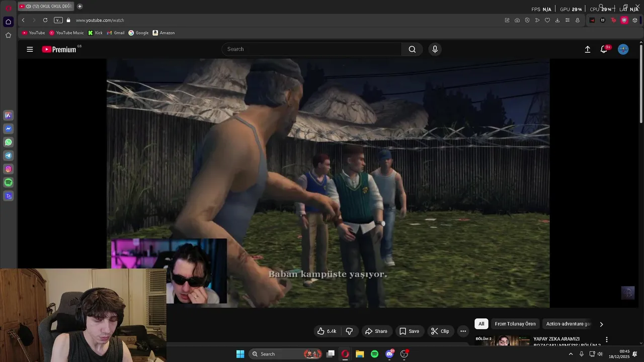Viewport: 644px width, 362px height.
Task: Open the ad blocker shield icon
Action: tap(527, 20)
